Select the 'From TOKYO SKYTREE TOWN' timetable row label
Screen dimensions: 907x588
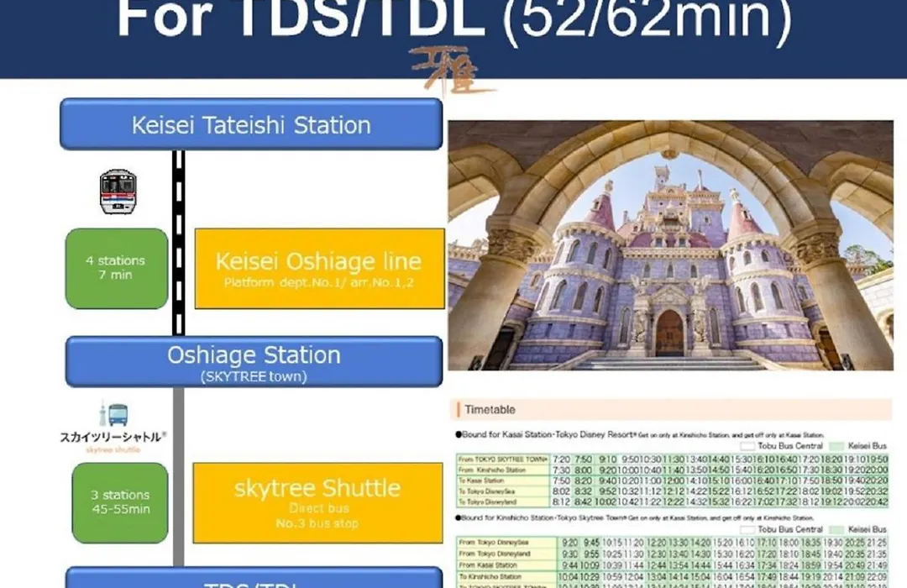point(503,459)
